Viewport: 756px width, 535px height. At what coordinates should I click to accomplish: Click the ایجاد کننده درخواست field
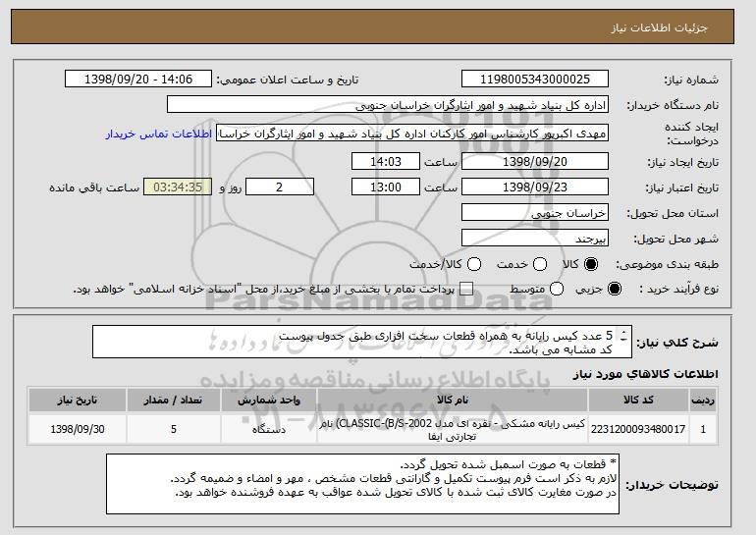pos(412,134)
